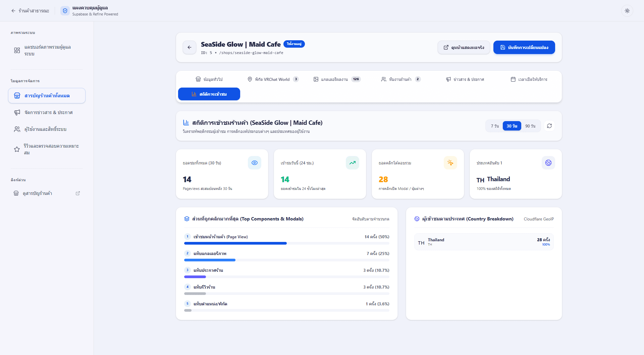Click the บันทึกการเปลี่ยนแปลง save button
This screenshot has height=355, width=644.
524,47
